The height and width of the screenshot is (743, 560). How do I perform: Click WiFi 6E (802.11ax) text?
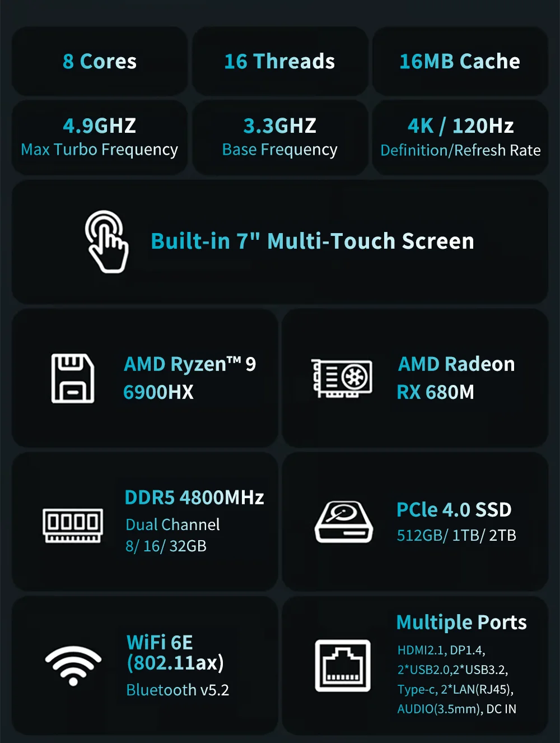pyautogui.click(x=175, y=653)
